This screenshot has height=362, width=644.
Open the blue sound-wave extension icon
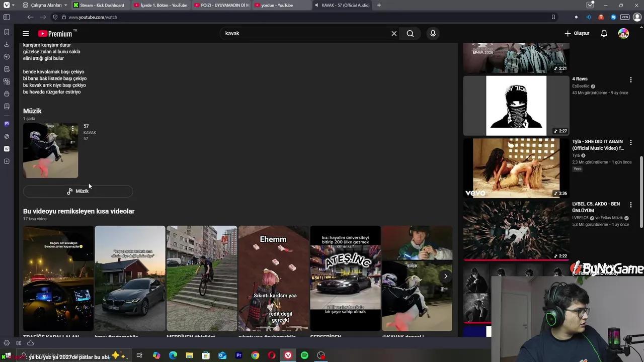pyautogui.click(x=589, y=17)
